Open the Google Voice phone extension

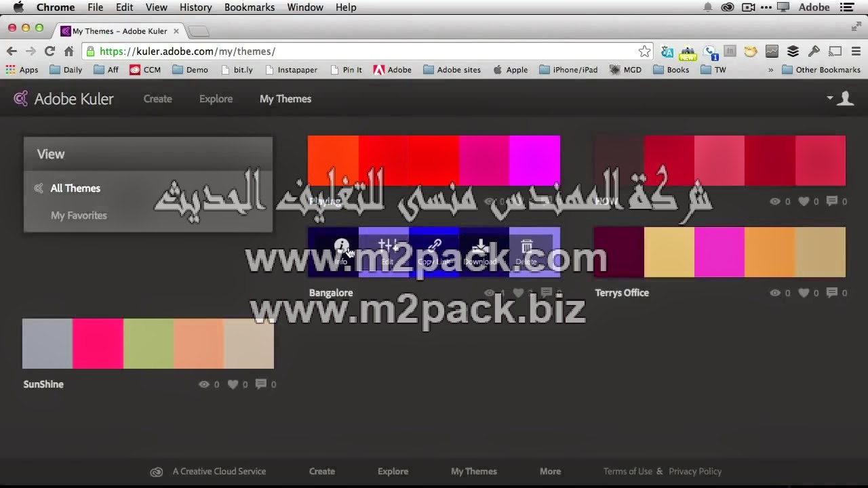[x=710, y=52]
